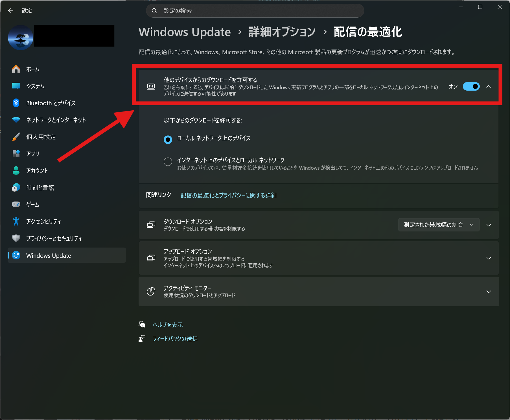Click the 個人用設定 paintbrush icon
The height and width of the screenshot is (420, 510).
16,137
